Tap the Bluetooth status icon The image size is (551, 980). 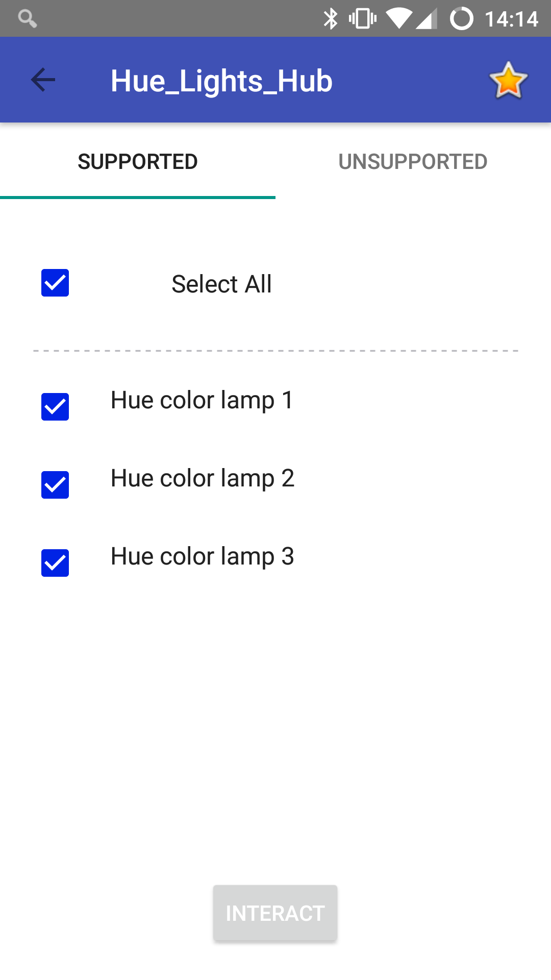pos(331,19)
